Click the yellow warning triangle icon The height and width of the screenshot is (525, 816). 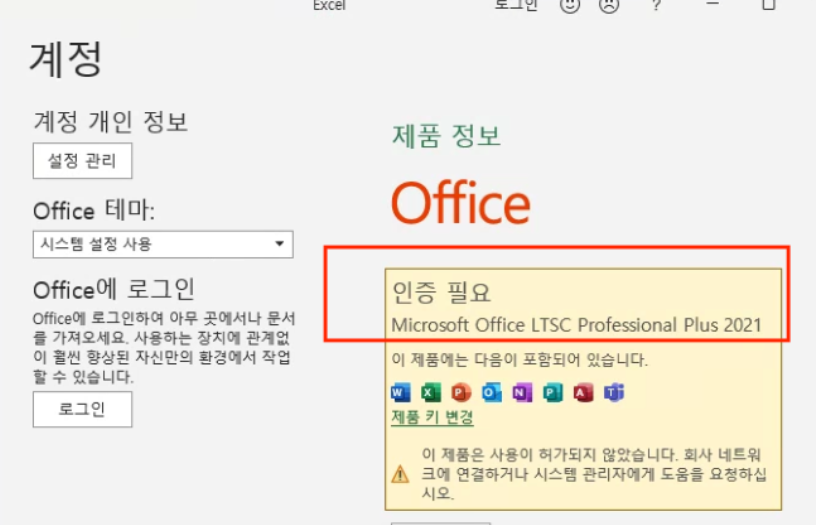(400, 474)
